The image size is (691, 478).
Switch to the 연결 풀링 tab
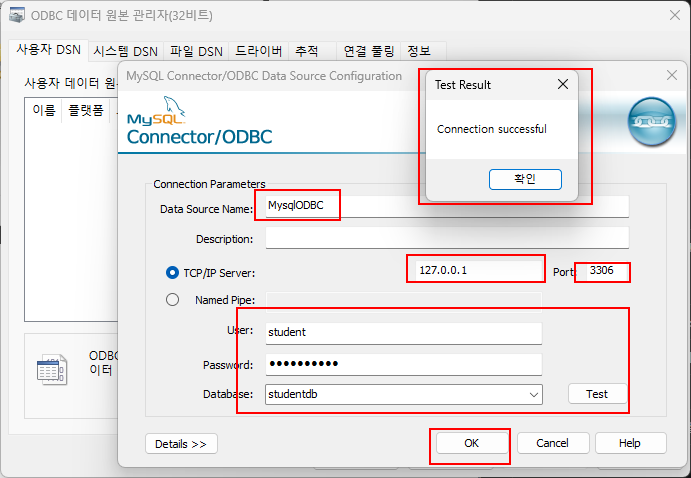369,52
